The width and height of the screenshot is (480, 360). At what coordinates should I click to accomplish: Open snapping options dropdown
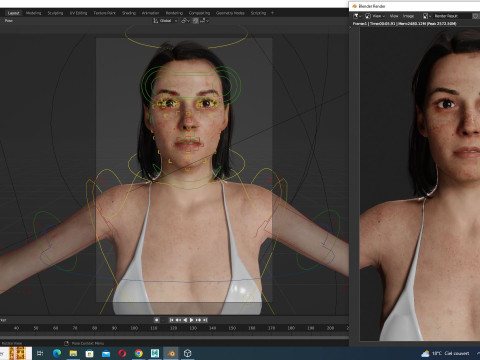pos(204,21)
